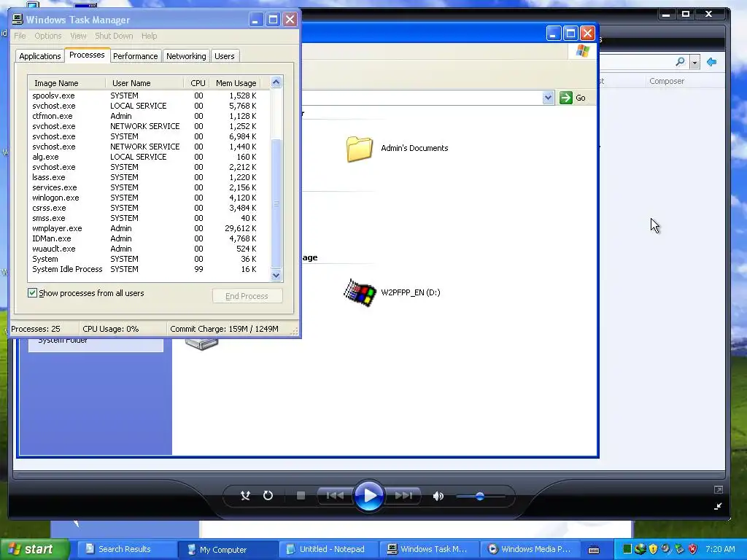Click the Stop button in Media Player
The image size is (747, 560).
301,496
